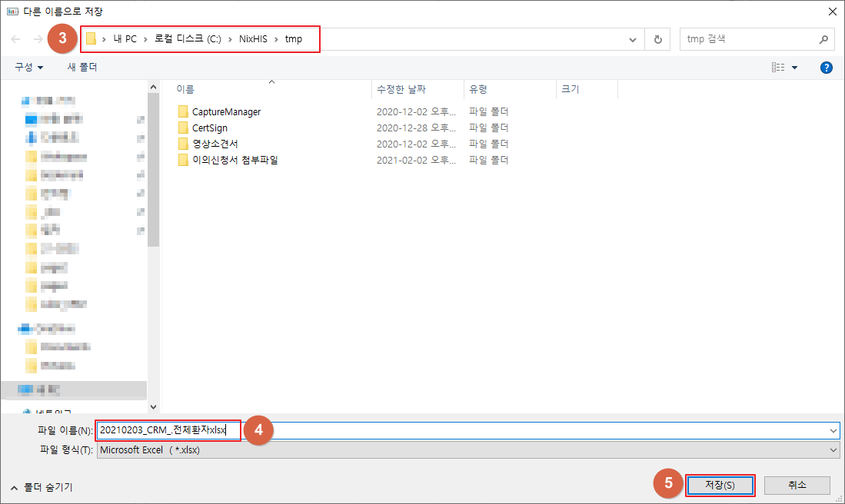845x504 pixels.
Task: Open the view options dropdown arrow
Action: (x=795, y=68)
